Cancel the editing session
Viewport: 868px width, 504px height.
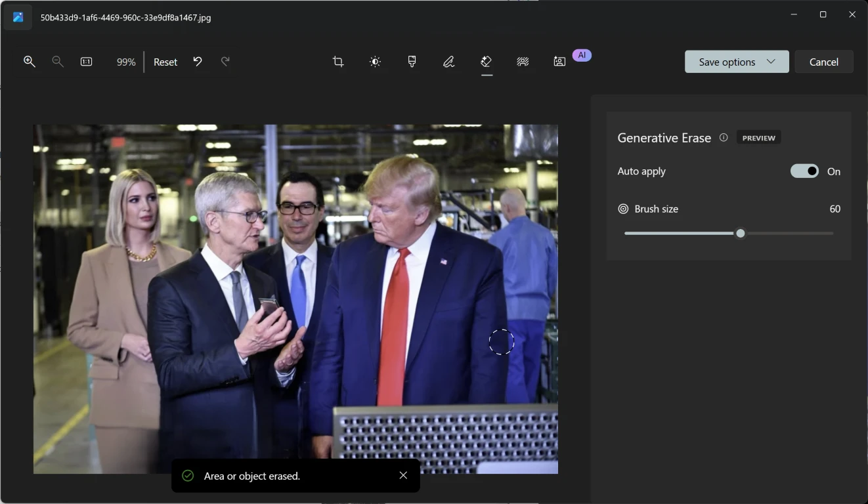(824, 62)
